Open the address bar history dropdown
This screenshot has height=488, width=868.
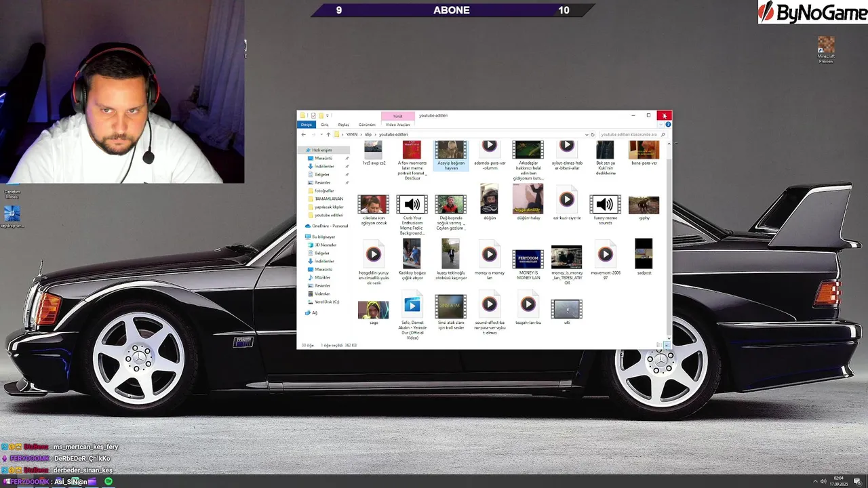[x=585, y=134]
